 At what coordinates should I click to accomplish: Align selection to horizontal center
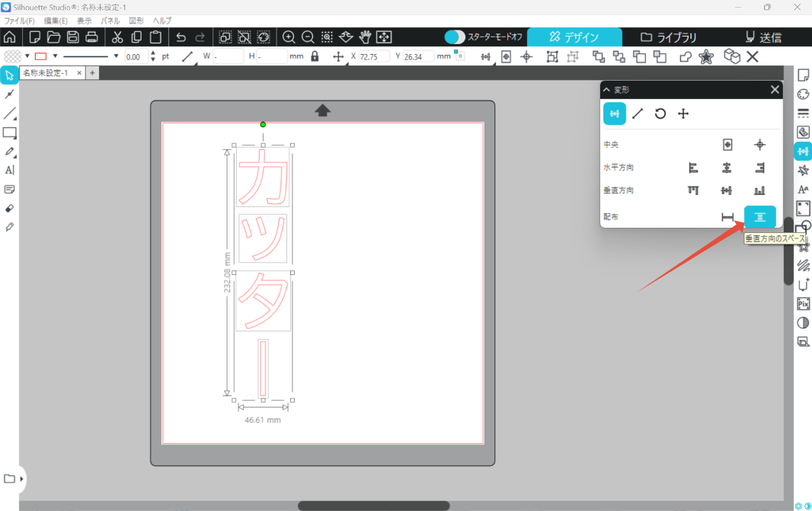point(727,168)
